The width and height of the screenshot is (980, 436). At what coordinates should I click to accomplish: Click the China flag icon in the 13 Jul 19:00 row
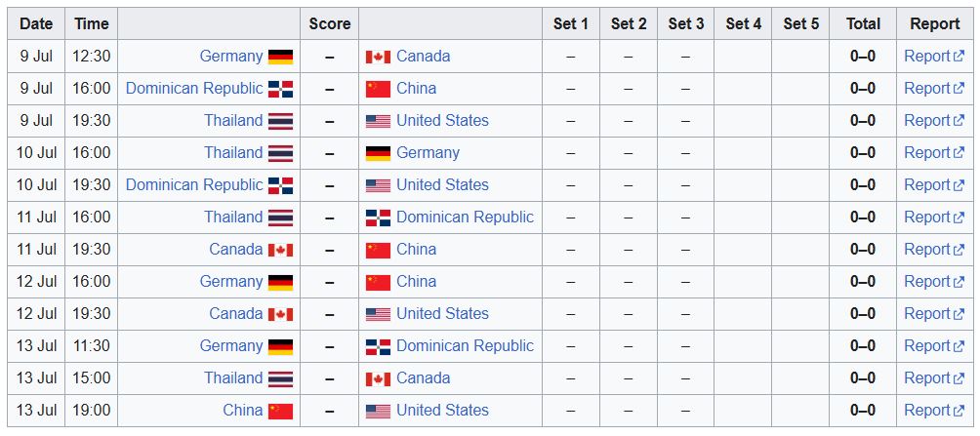(x=280, y=411)
